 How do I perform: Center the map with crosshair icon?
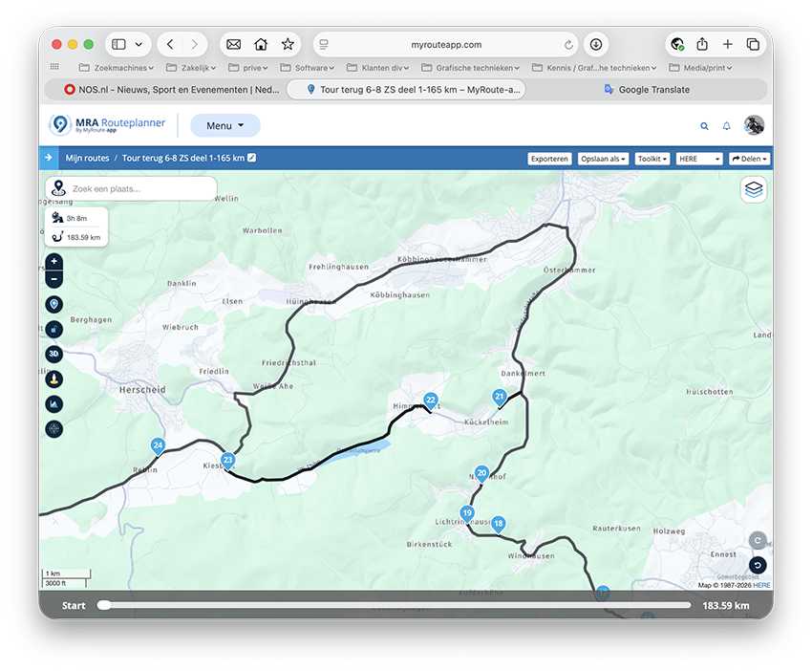(x=53, y=429)
